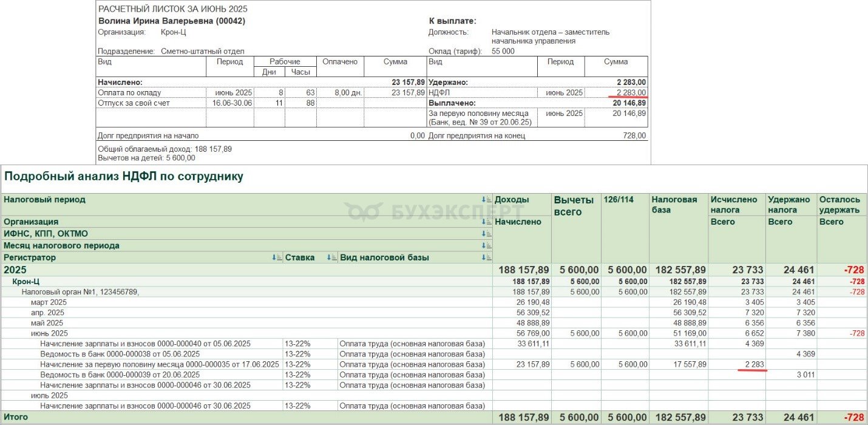Open Ведомость в банк 0000-000039 от 20.06.2025

120,375
